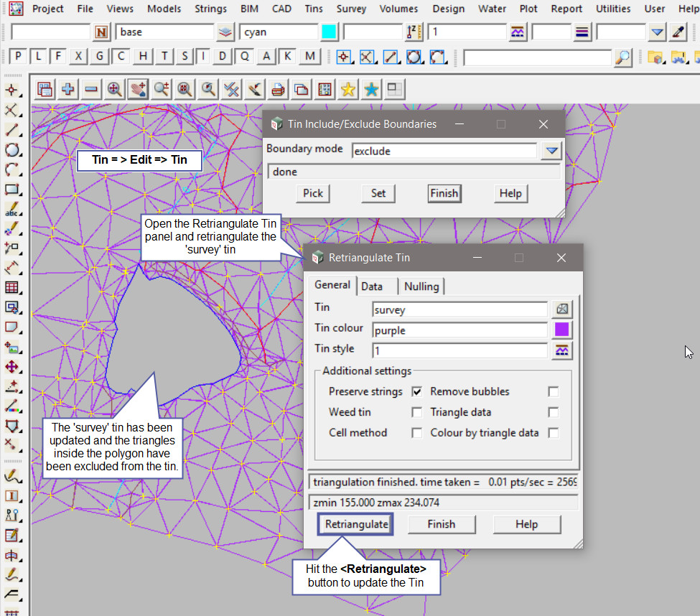The image size is (700, 616).
Task: Uncheck the Preserve strings checkbox
Action: (x=416, y=392)
